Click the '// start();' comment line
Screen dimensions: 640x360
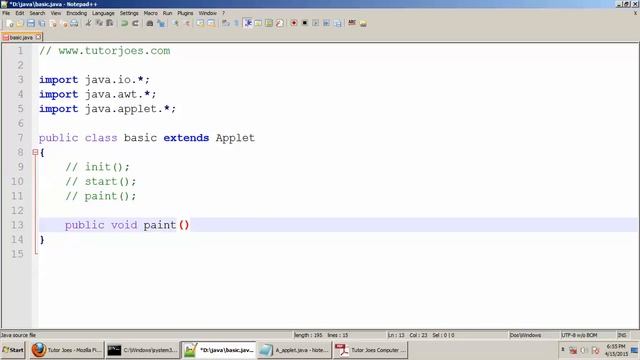(100, 181)
